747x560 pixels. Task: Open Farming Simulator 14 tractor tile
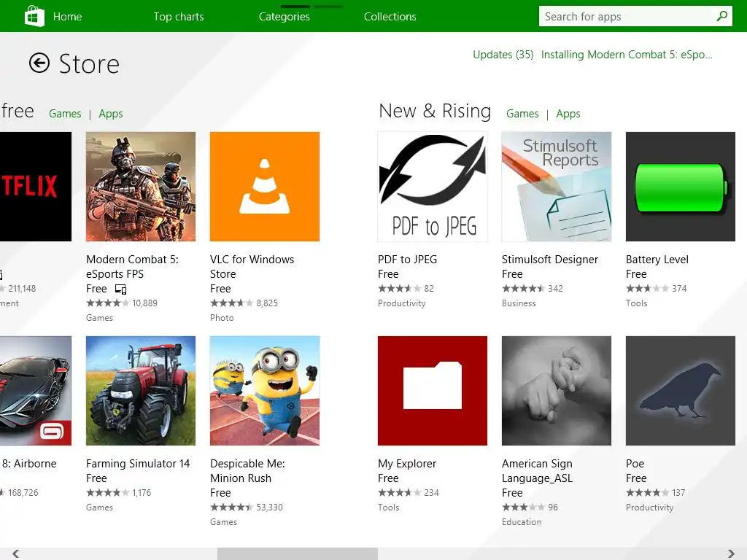141,391
